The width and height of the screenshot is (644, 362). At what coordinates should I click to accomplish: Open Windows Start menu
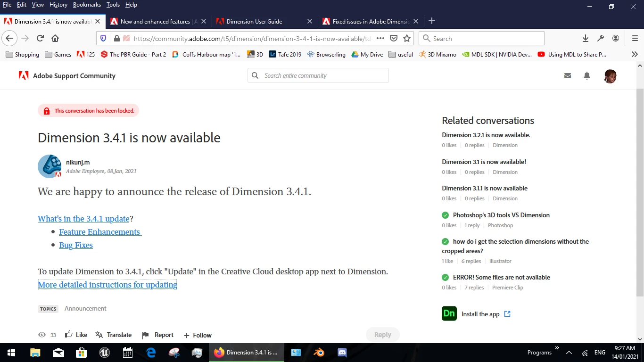tap(11, 353)
